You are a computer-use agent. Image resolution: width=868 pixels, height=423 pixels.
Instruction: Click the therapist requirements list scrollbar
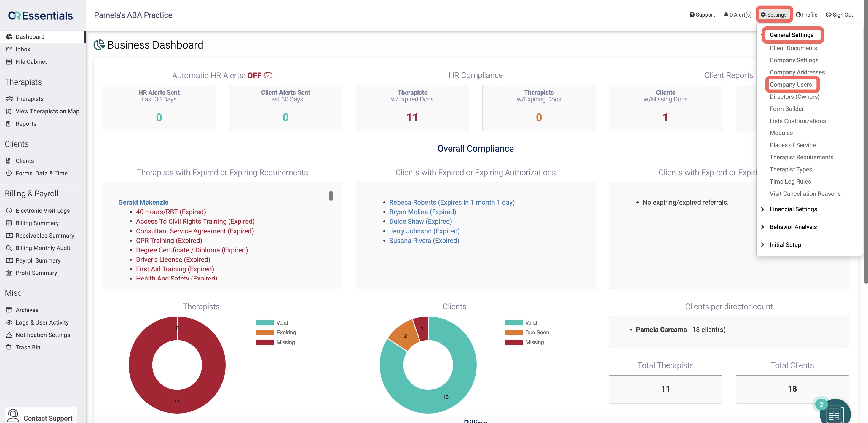(331, 196)
